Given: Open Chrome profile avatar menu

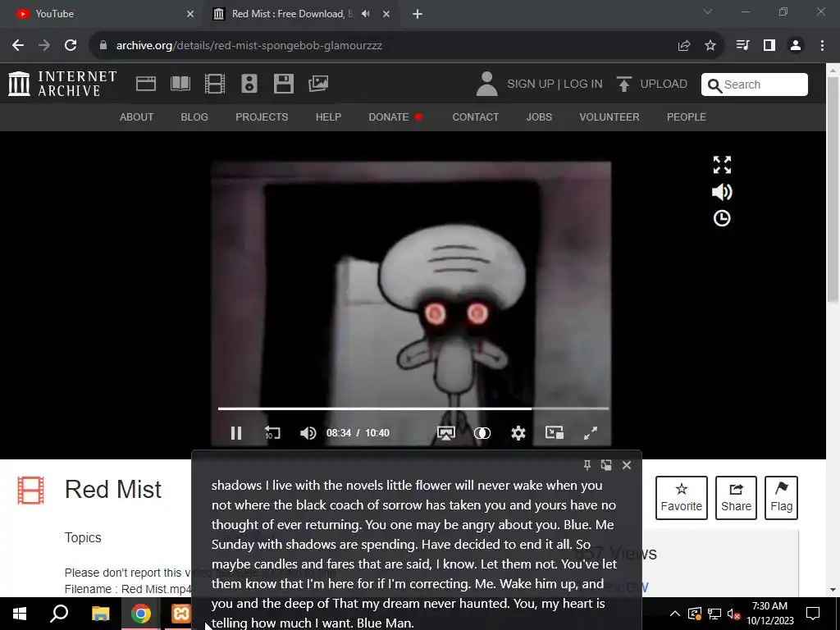Looking at the screenshot, I should tap(796, 46).
